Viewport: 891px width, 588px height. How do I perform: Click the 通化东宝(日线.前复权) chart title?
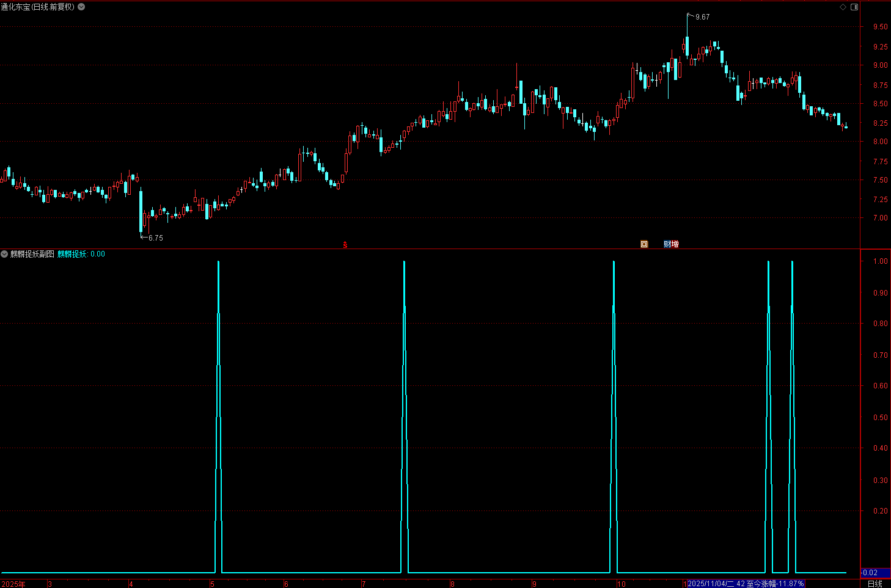(38, 7)
